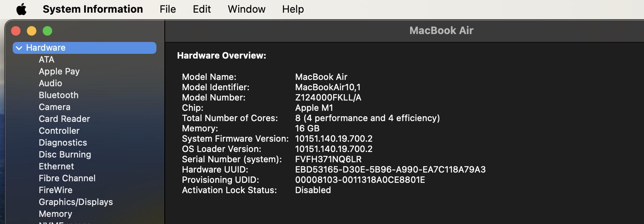Viewport: 644px width, 224px height.
Task: Select Graphics/Displays in the sidebar
Action: [x=76, y=202]
